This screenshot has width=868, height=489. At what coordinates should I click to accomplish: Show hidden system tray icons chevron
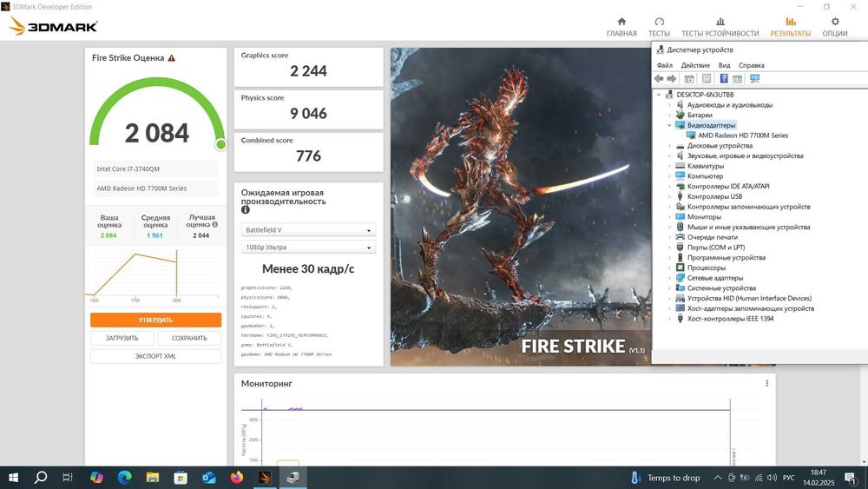click(x=718, y=478)
